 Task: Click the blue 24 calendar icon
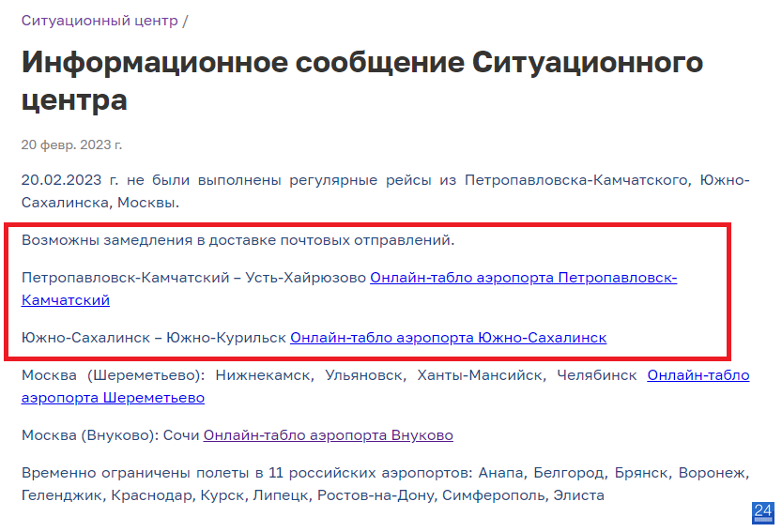tap(763, 513)
